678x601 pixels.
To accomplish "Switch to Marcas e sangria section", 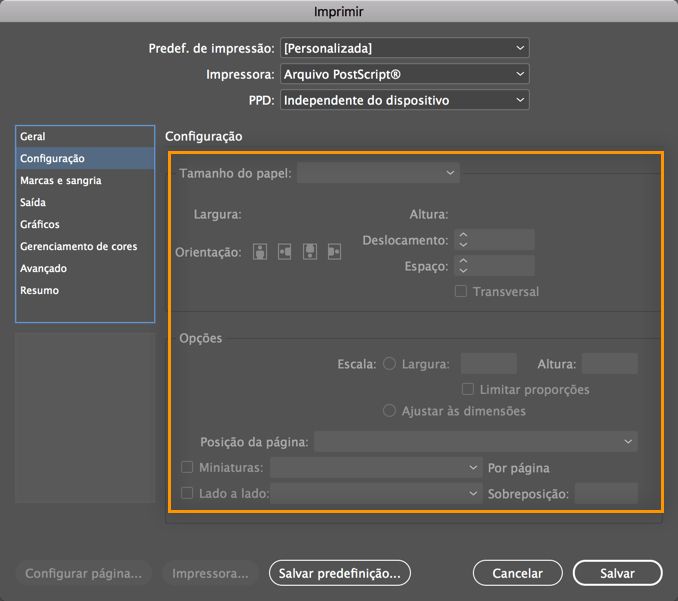I will (61, 180).
